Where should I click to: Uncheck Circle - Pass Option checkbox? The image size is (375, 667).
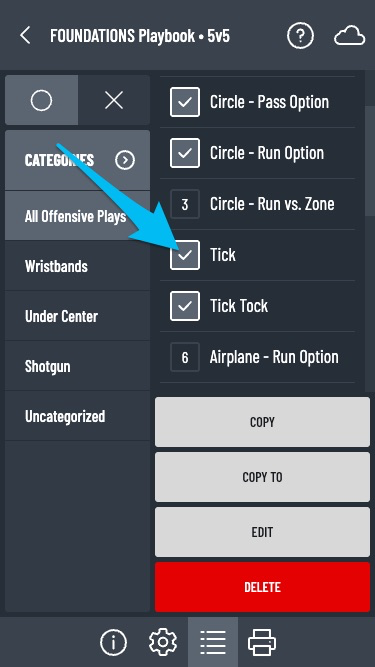(x=185, y=102)
